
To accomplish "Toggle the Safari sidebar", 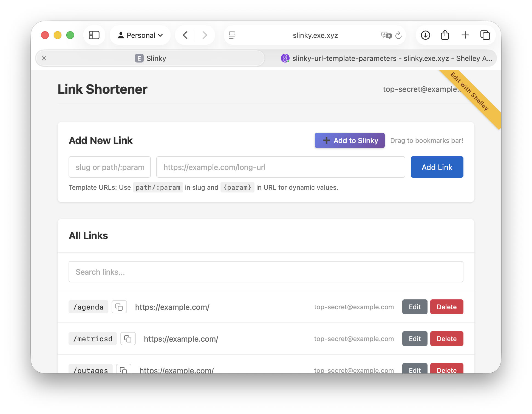I will 94,35.
